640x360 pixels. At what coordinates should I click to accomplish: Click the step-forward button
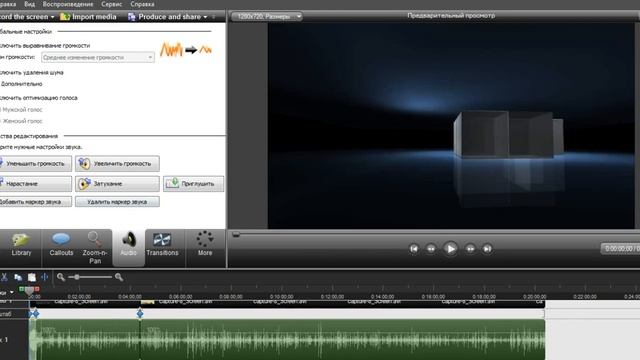pos(470,249)
